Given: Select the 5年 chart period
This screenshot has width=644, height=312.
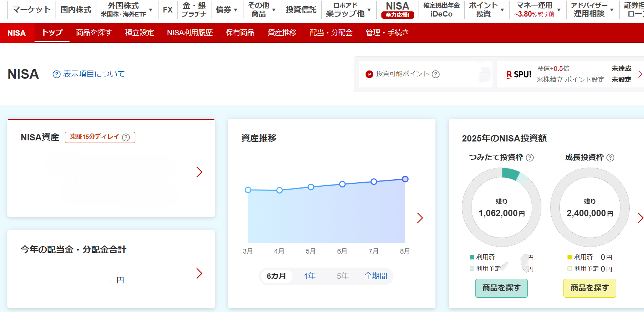Looking at the screenshot, I should click(342, 276).
